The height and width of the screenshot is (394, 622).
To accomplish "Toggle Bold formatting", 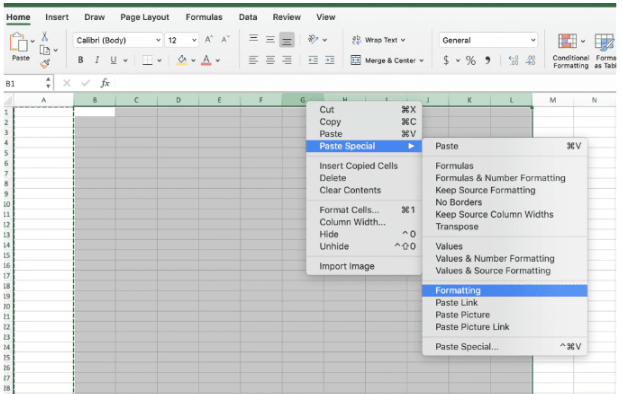I will coord(81,60).
